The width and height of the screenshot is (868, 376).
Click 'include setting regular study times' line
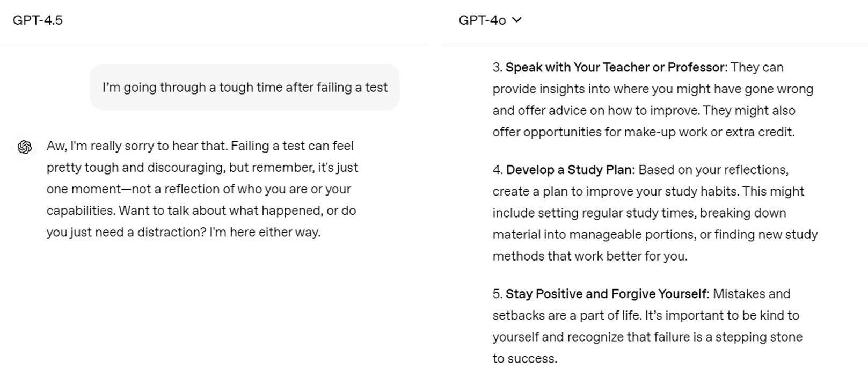(x=639, y=213)
